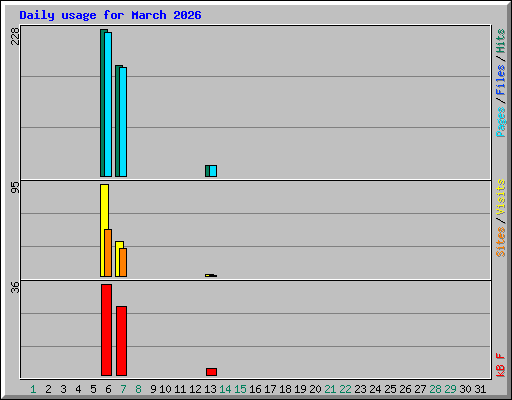The height and width of the screenshot is (400, 512).
Task: Click the red 'KB F' legend label
Action: pos(501,365)
